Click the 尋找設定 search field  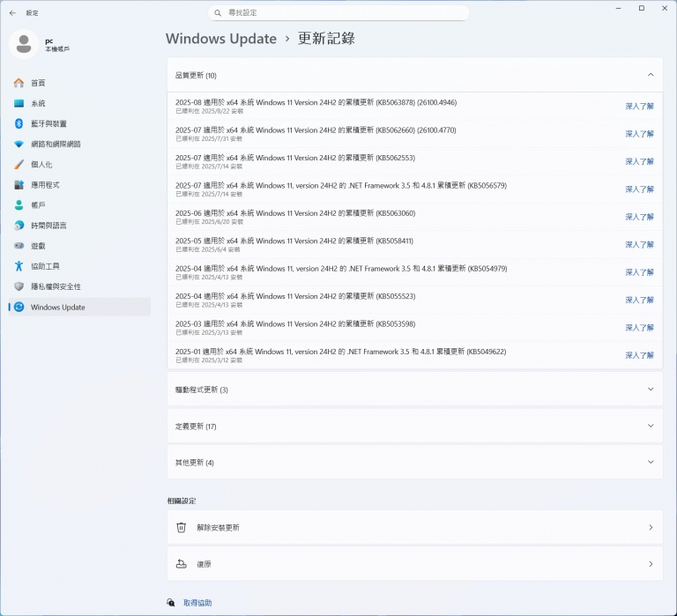coord(338,13)
